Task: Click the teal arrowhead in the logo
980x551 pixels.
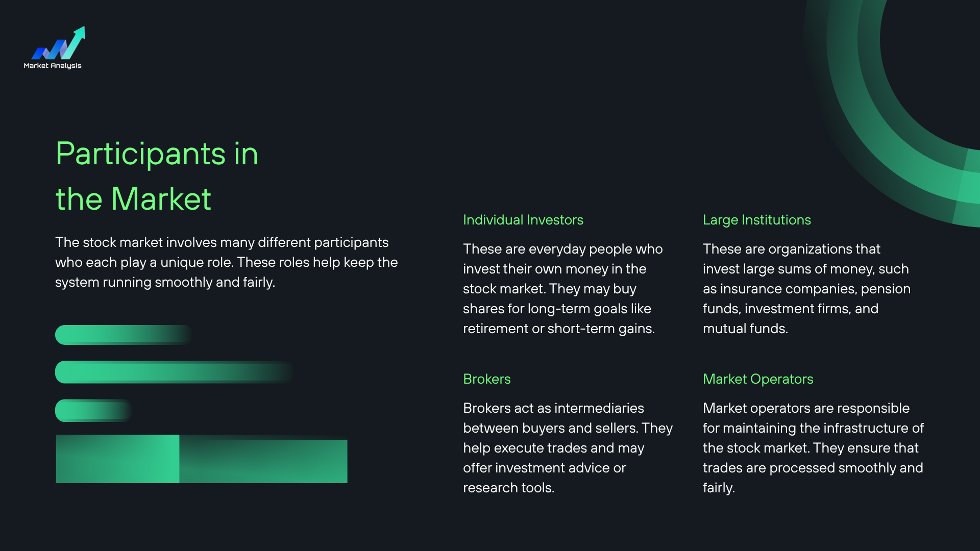Action: click(x=80, y=34)
